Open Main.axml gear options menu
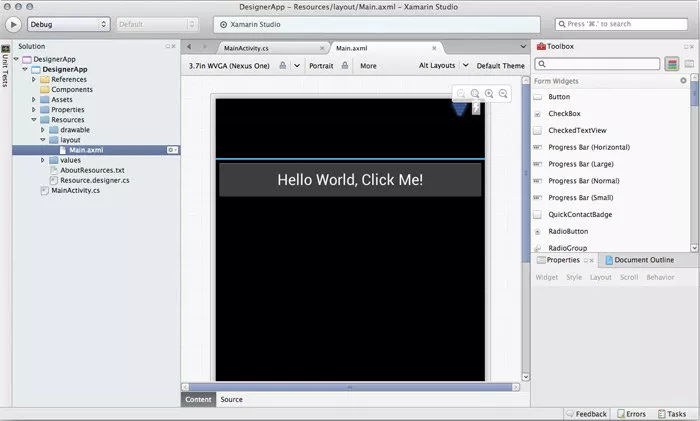 172,150
